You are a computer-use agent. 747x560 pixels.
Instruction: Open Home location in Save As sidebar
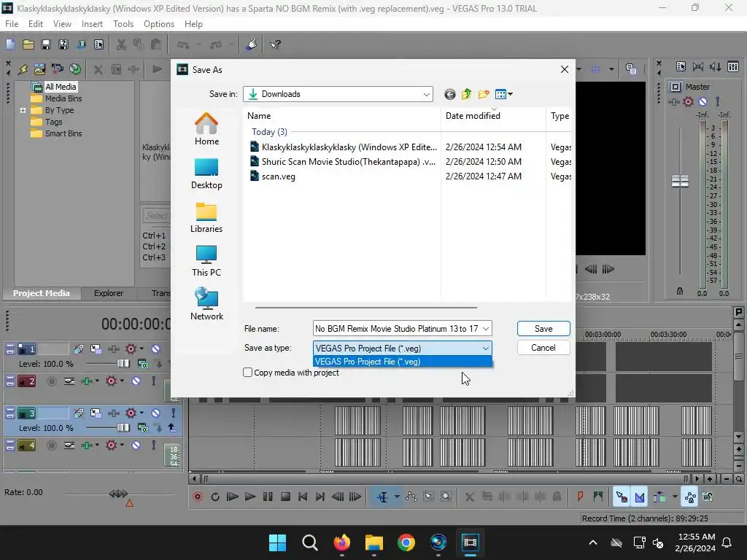tap(206, 129)
